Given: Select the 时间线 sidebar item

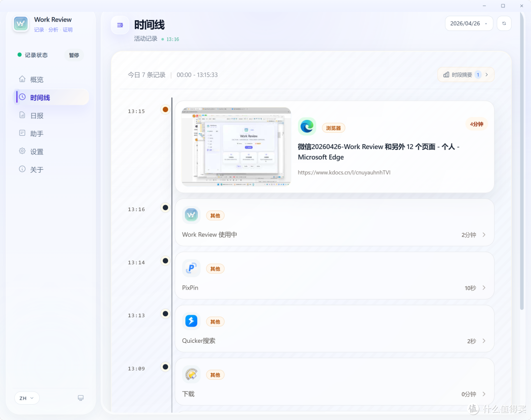Looking at the screenshot, I should [51, 97].
